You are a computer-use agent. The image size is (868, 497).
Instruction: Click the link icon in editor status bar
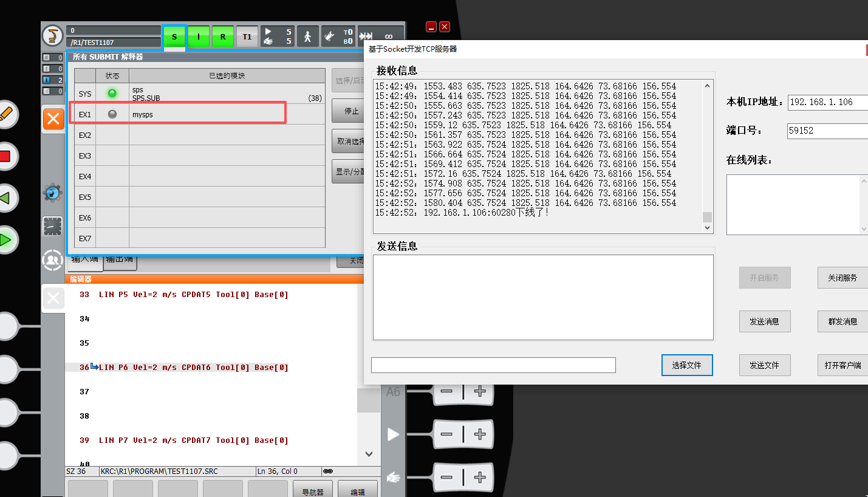click(x=328, y=471)
